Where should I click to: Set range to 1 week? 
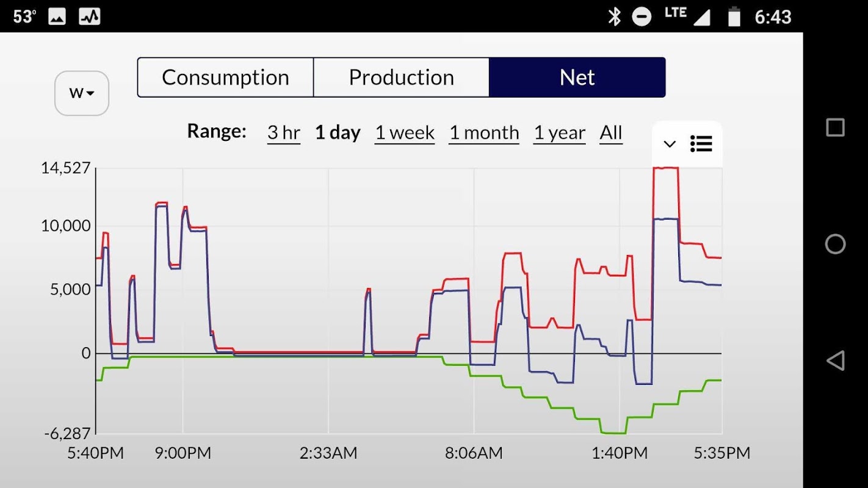point(405,132)
